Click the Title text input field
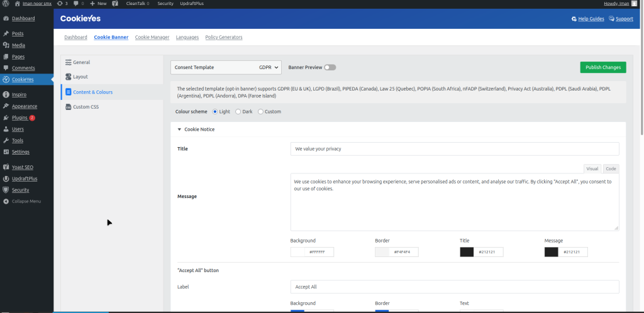The height and width of the screenshot is (313, 644). (x=455, y=149)
